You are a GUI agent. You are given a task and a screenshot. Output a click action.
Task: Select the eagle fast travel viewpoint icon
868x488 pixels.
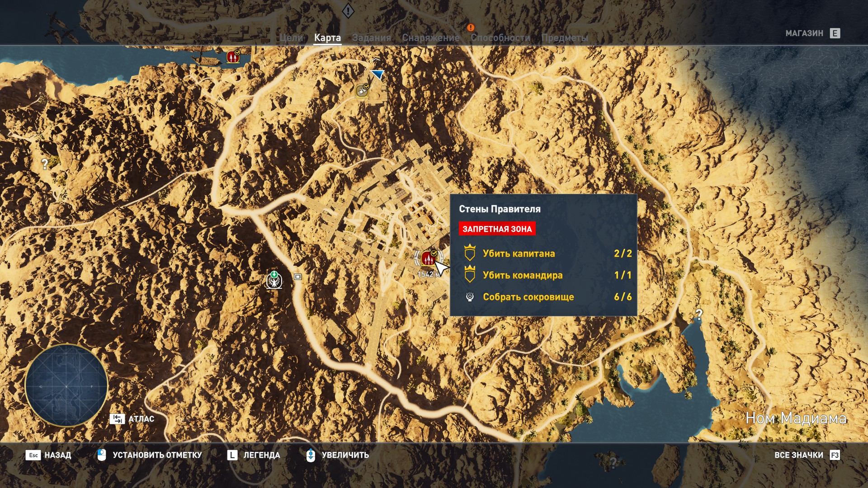(274, 280)
